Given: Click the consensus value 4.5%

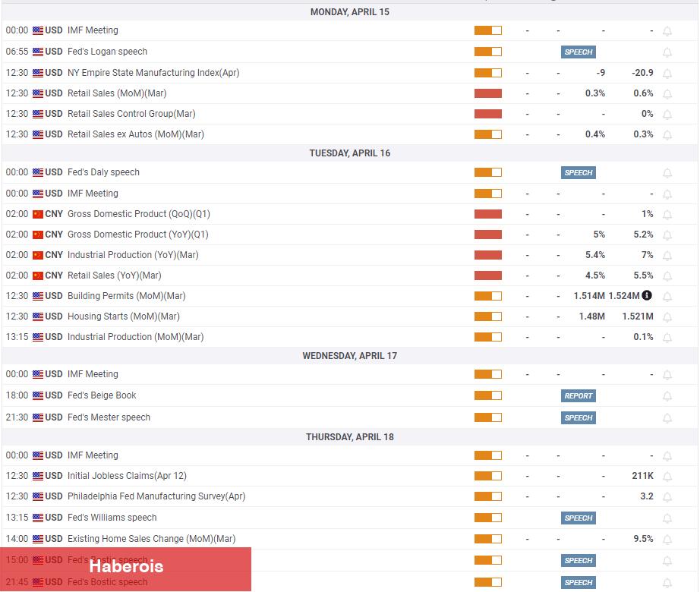Looking at the screenshot, I should 595,276.
